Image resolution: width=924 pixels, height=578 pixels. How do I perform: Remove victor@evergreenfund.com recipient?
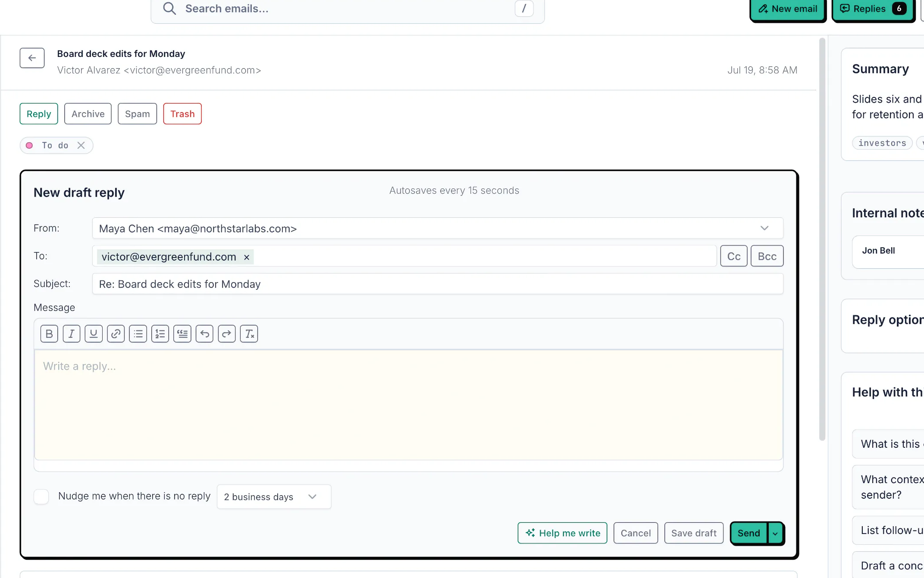(x=247, y=257)
